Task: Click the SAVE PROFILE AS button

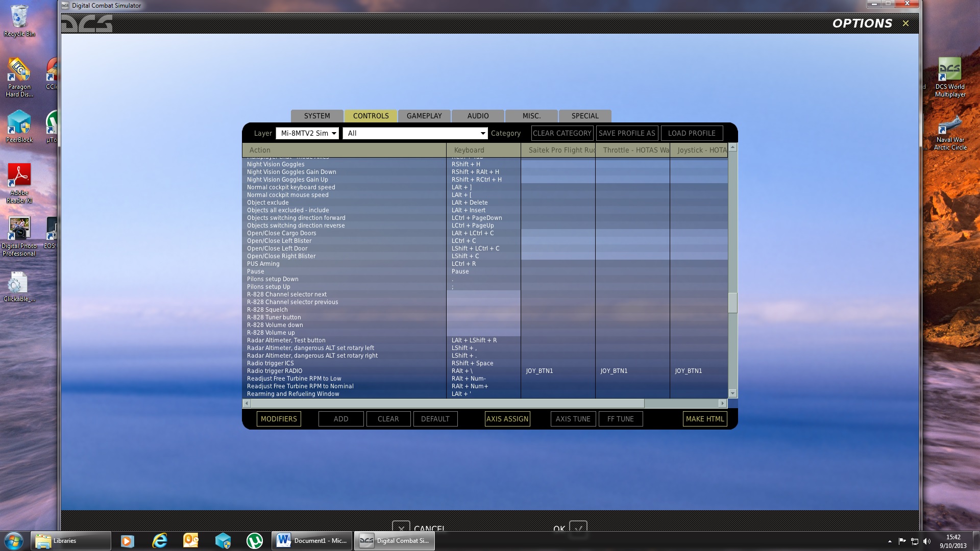Action: (x=627, y=133)
